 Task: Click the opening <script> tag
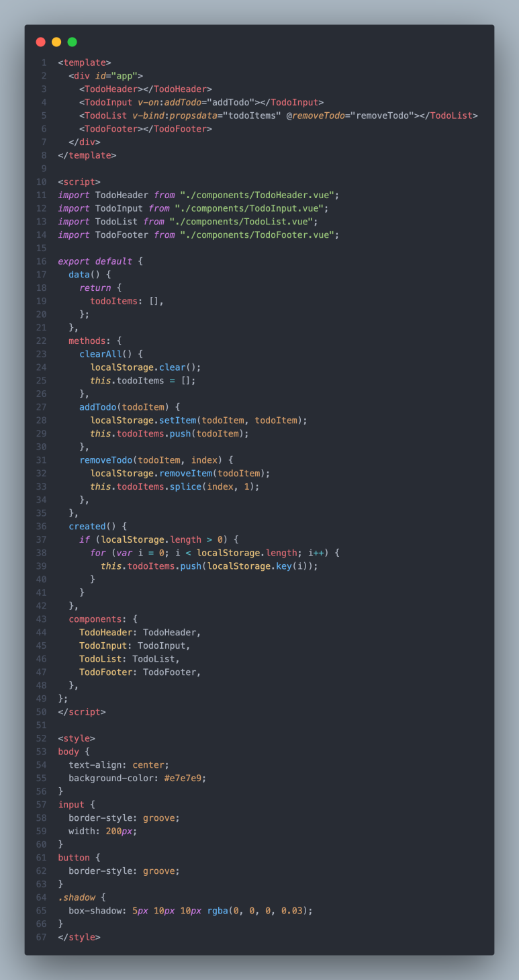coord(79,182)
